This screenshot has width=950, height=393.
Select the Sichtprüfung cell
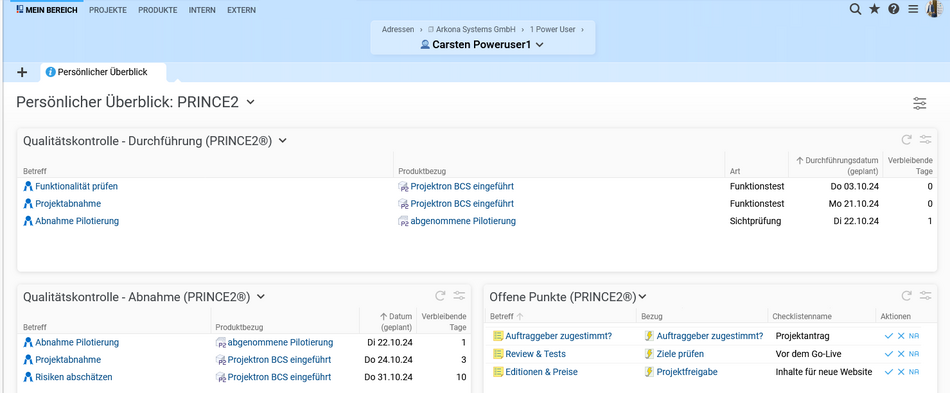[756, 221]
